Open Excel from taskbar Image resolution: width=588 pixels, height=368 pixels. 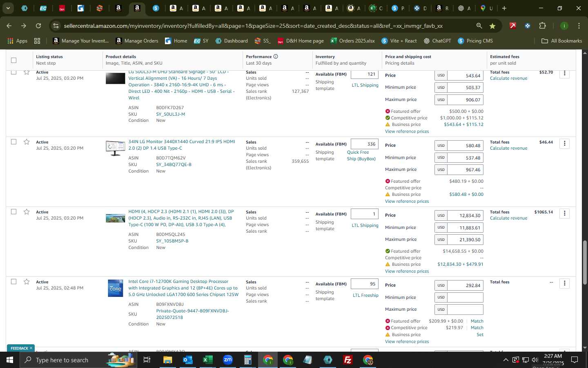[207, 360]
